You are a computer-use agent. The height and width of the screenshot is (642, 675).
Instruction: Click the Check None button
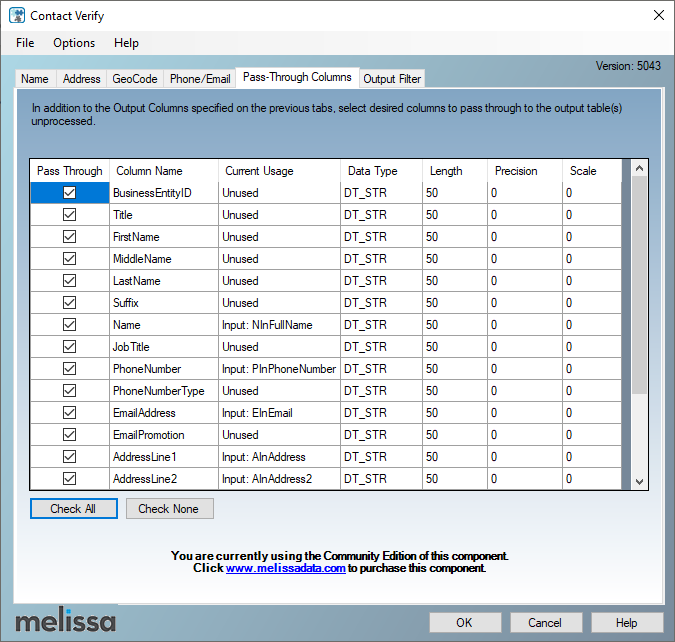[x=170, y=509]
